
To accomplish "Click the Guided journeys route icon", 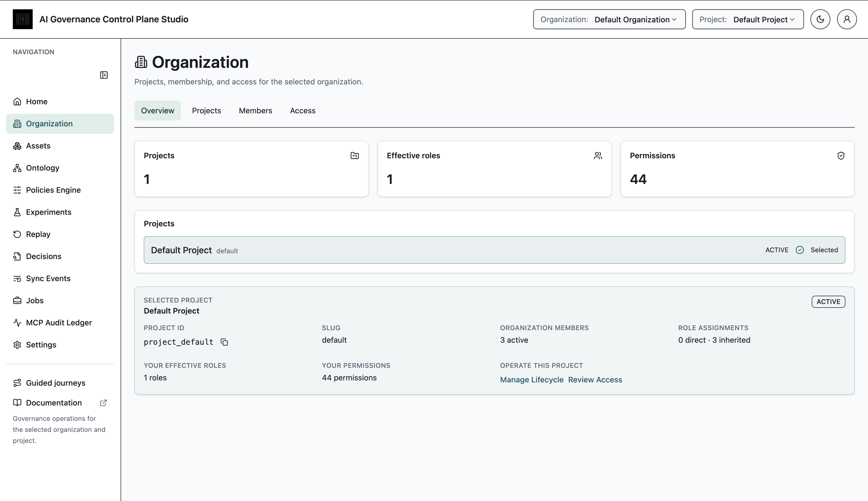I will (17, 383).
